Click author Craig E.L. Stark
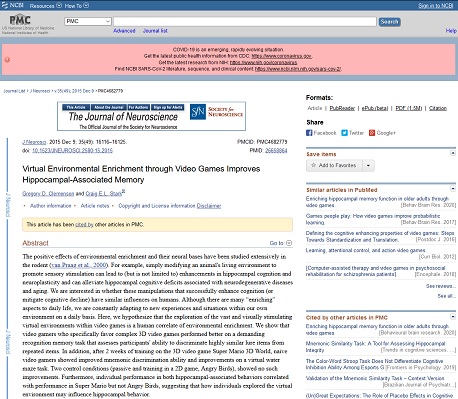458x399 pixels. (104, 194)
